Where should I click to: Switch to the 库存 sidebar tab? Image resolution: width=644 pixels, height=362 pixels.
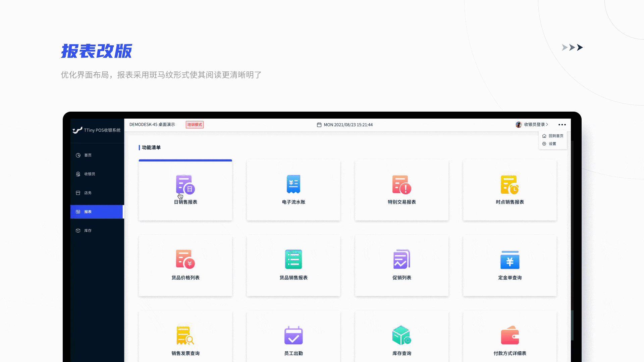coord(88,230)
